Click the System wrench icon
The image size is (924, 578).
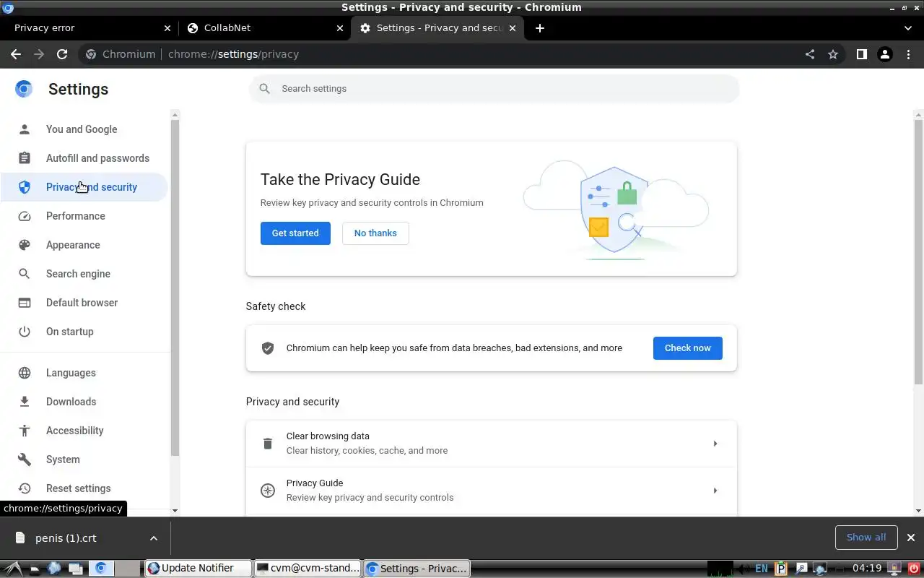pos(25,460)
